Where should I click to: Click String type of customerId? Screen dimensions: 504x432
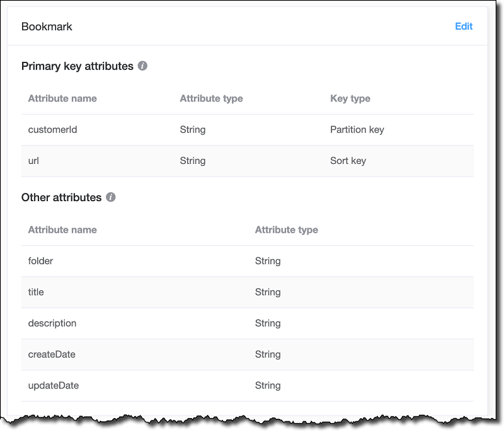click(x=193, y=130)
